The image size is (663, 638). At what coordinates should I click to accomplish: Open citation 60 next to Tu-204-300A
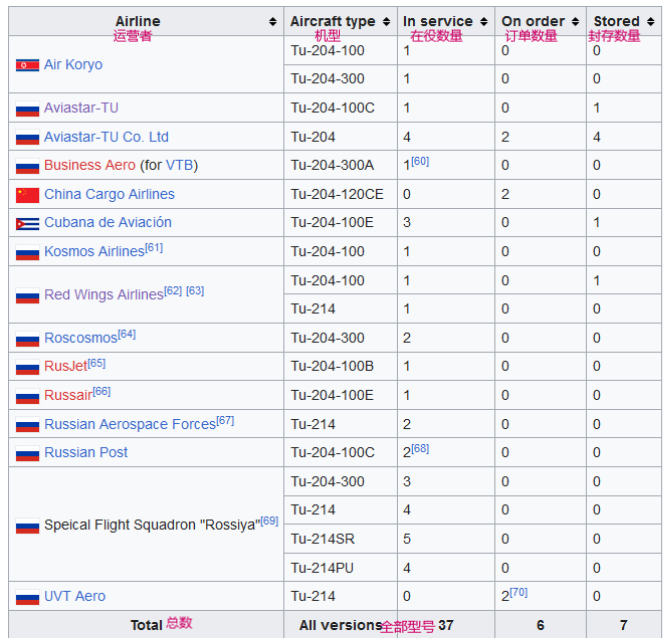click(420, 161)
